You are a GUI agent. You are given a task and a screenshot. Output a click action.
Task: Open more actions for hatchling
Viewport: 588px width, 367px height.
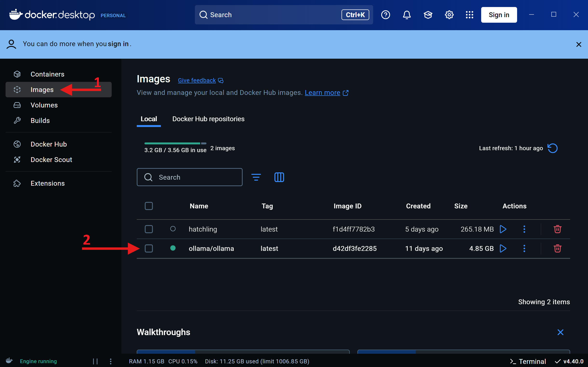pos(524,229)
